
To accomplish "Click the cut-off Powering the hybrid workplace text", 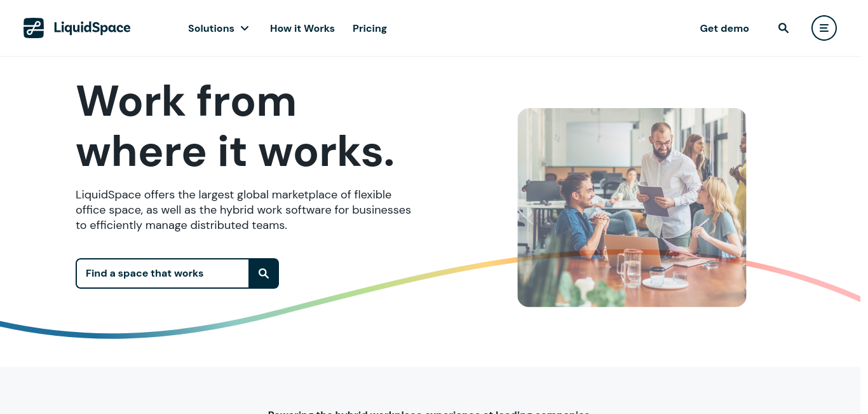I will click(x=429, y=411).
